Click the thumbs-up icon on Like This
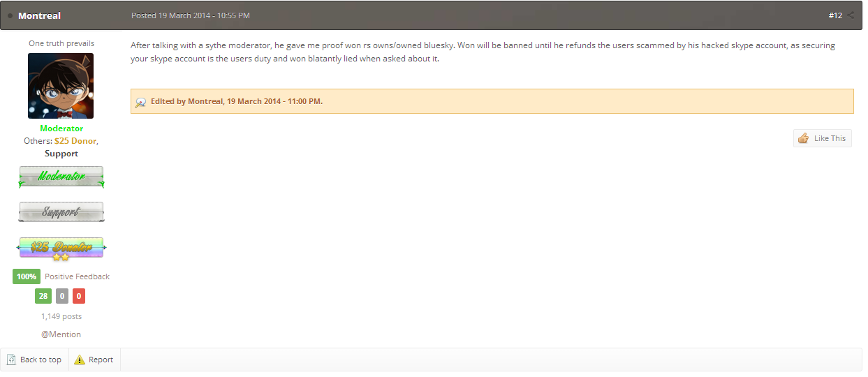Viewport: 868px width, 377px height. pos(803,138)
